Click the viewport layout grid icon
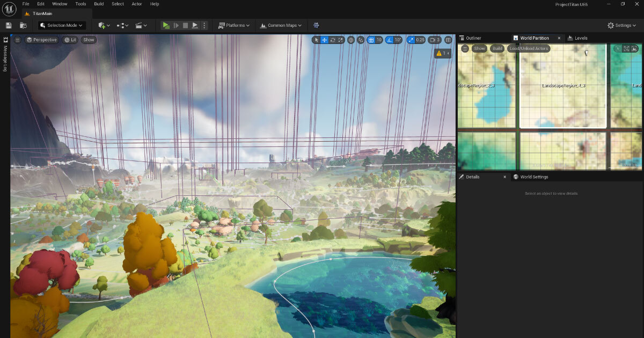Image resolution: width=644 pixels, height=338 pixels. [449, 40]
